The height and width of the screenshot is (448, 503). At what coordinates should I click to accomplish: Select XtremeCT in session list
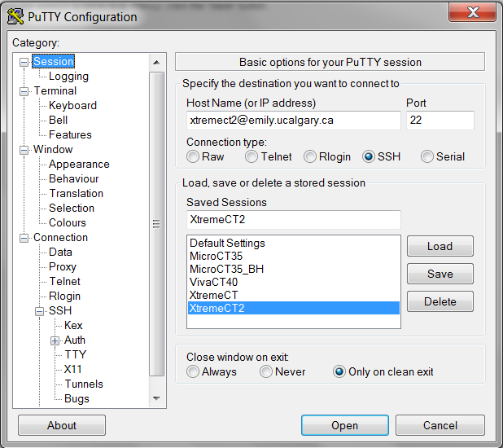pyautogui.click(x=294, y=295)
